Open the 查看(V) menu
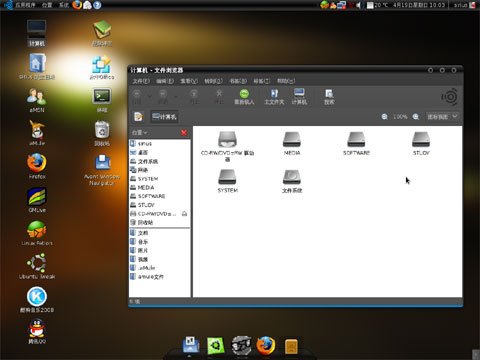480x360 pixels. 189,81
